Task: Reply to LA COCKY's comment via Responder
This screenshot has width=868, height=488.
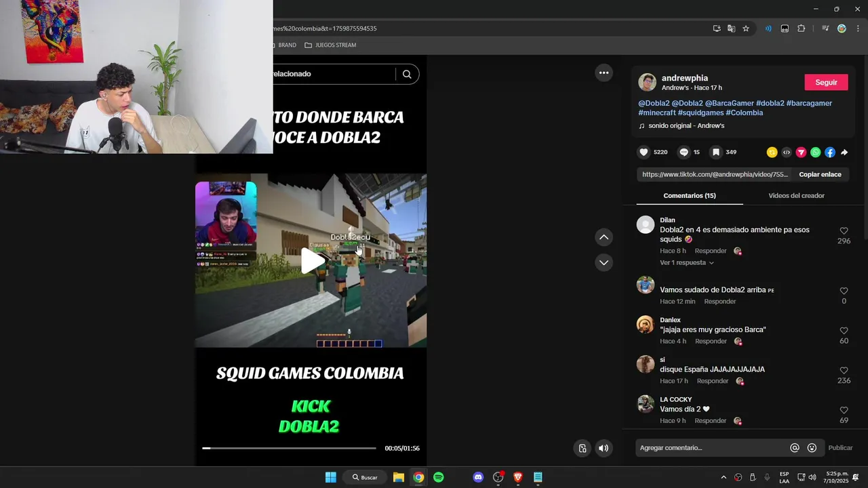Action: [711, 421]
